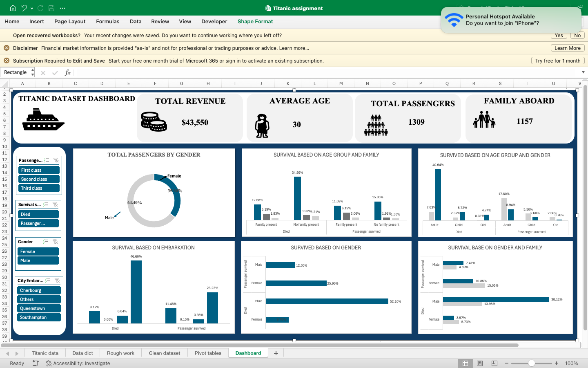
Task: Expand the formula bar chevron
Action: click(583, 72)
